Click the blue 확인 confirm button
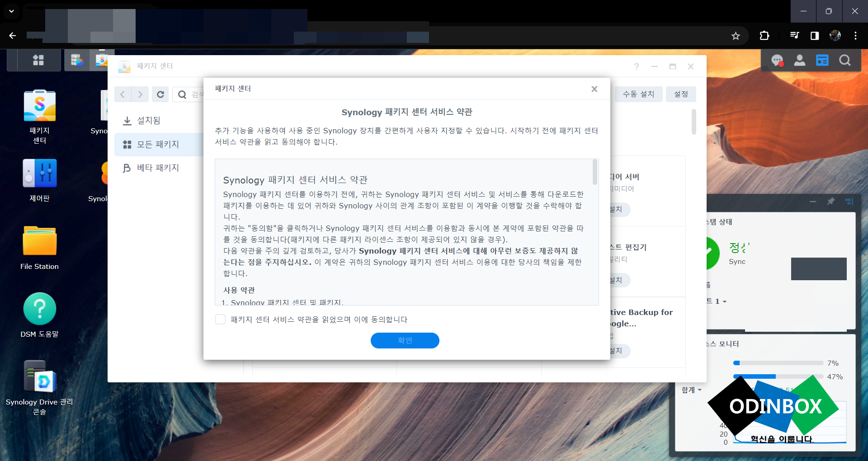This screenshot has height=461, width=868. 405,340
